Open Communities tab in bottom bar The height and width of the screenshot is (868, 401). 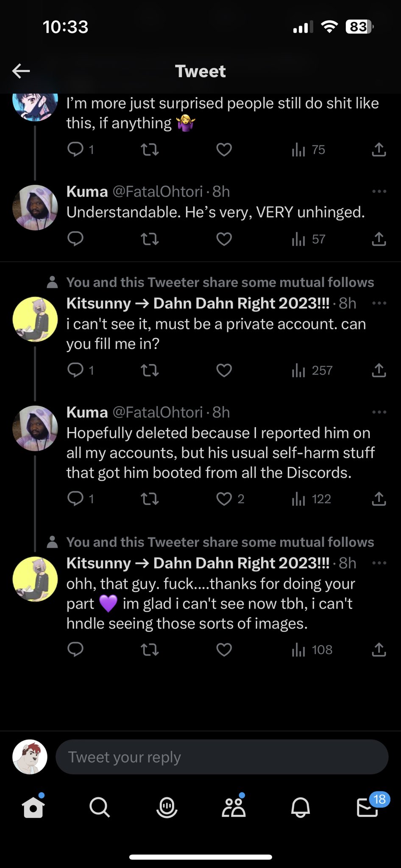(x=234, y=808)
